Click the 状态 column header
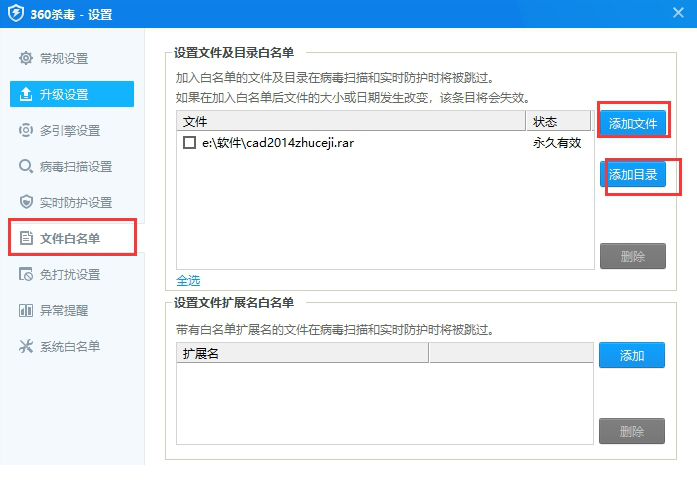The image size is (697, 483). click(559, 121)
